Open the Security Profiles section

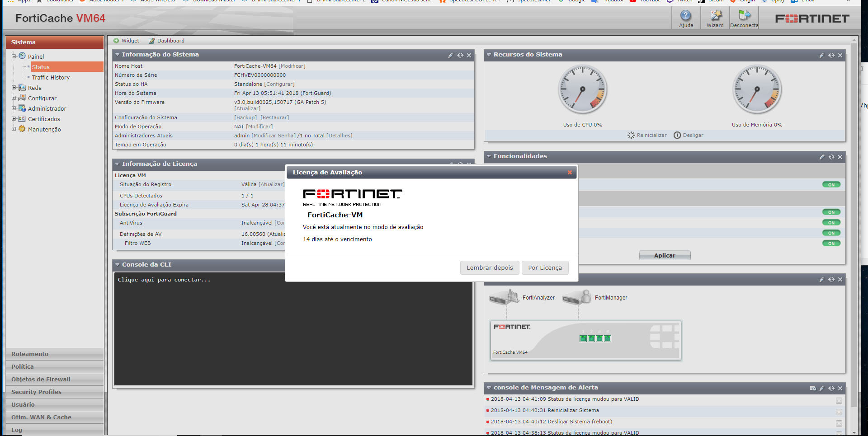coord(55,392)
